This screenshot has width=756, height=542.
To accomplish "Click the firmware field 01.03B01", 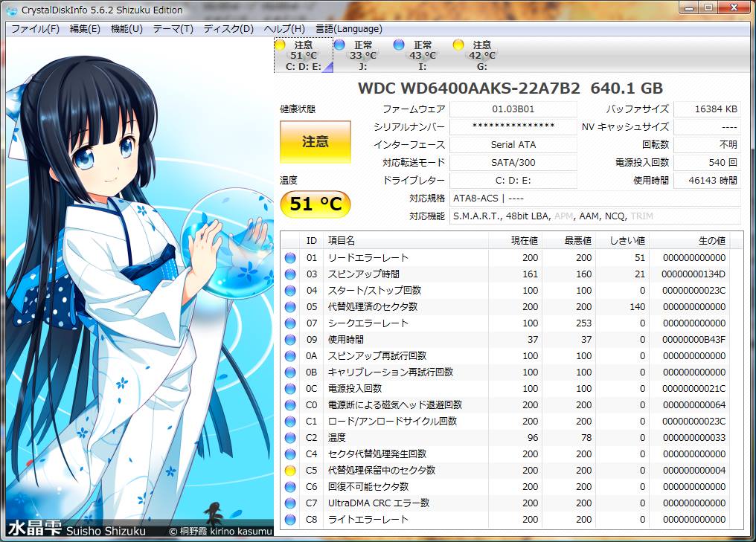I will 513,109.
